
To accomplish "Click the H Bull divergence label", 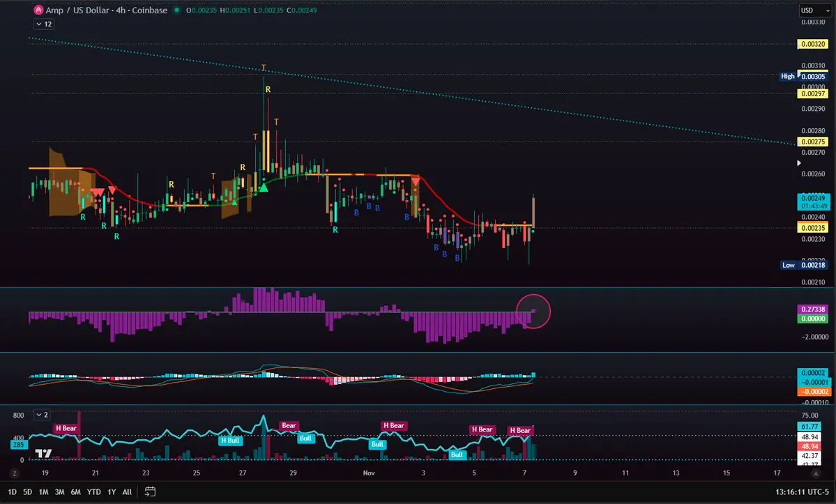I will (x=230, y=440).
